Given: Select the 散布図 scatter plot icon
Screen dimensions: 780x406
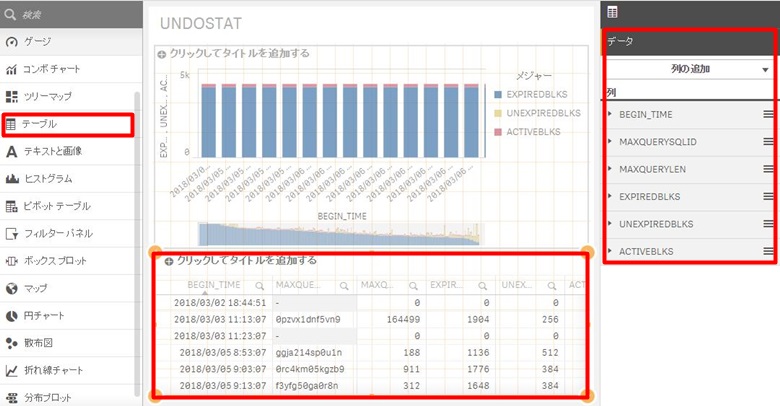Looking at the screenshot, I should pos(12,343).
